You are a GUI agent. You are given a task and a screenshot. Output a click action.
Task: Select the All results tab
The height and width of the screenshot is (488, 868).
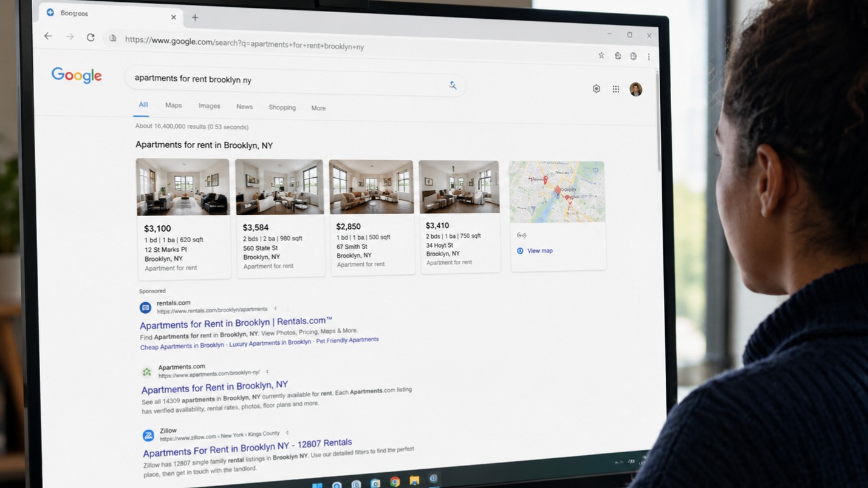point(143,104)
